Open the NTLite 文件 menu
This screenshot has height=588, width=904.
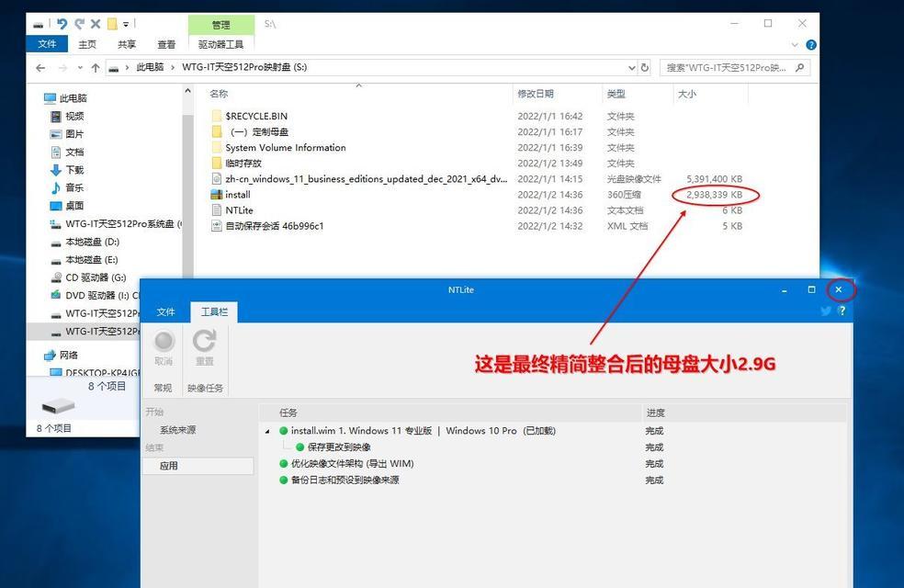(165, 311)
